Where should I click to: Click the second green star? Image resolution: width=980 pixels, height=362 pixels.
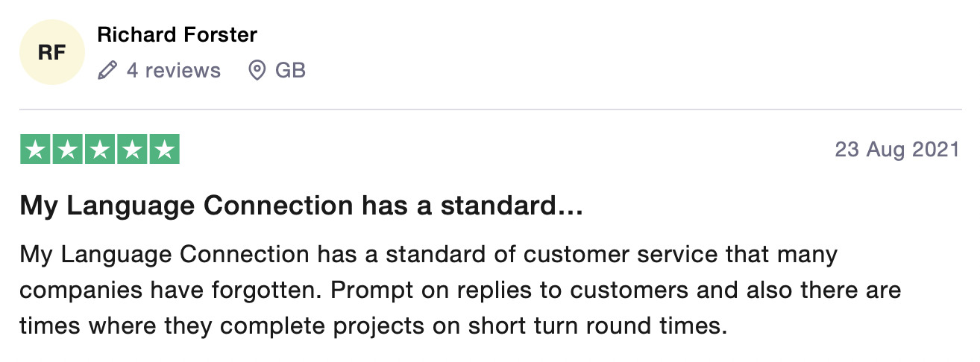(66, 150)
